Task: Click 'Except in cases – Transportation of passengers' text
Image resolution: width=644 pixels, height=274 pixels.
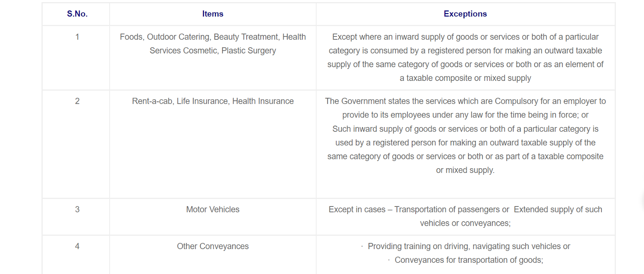Action: (x=419, y=210)
